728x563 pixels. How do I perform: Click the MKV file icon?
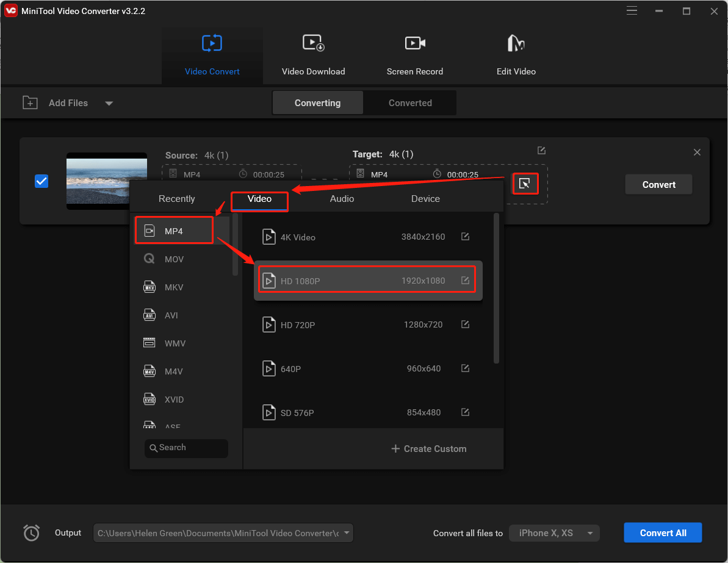(149, 287)
